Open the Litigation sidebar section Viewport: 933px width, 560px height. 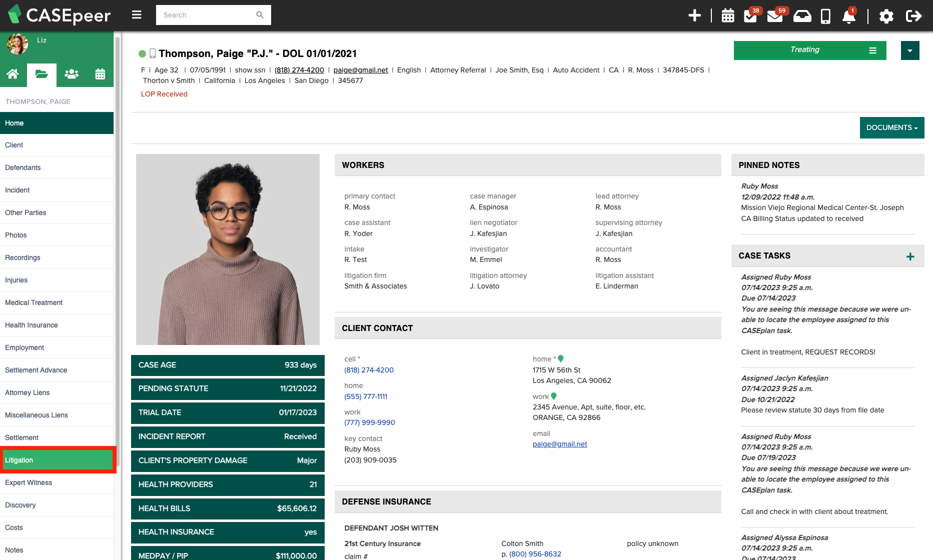tap(58, 460)
